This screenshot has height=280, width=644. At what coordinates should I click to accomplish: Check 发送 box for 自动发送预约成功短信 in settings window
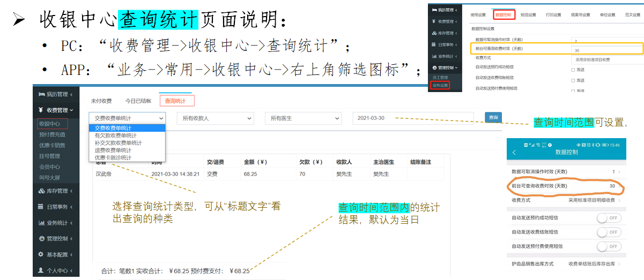(x=573, y=70)
